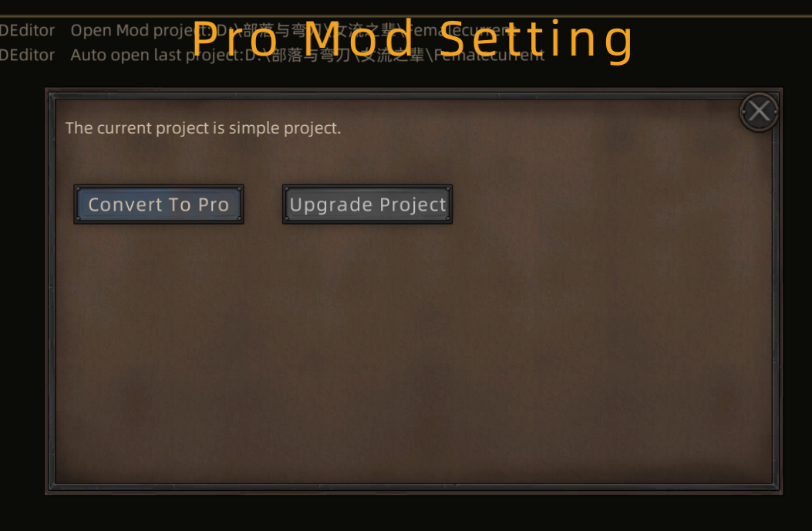812x531 pixels.
Task: Select the 'Auto open last project' log entry
Action: (272, 55)
